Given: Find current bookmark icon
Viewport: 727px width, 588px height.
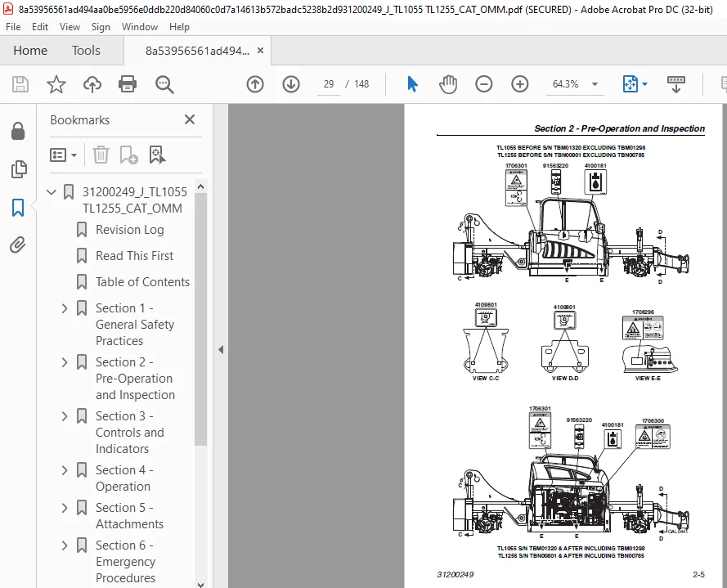Looking at the screenshot, I should click(157, 155).
